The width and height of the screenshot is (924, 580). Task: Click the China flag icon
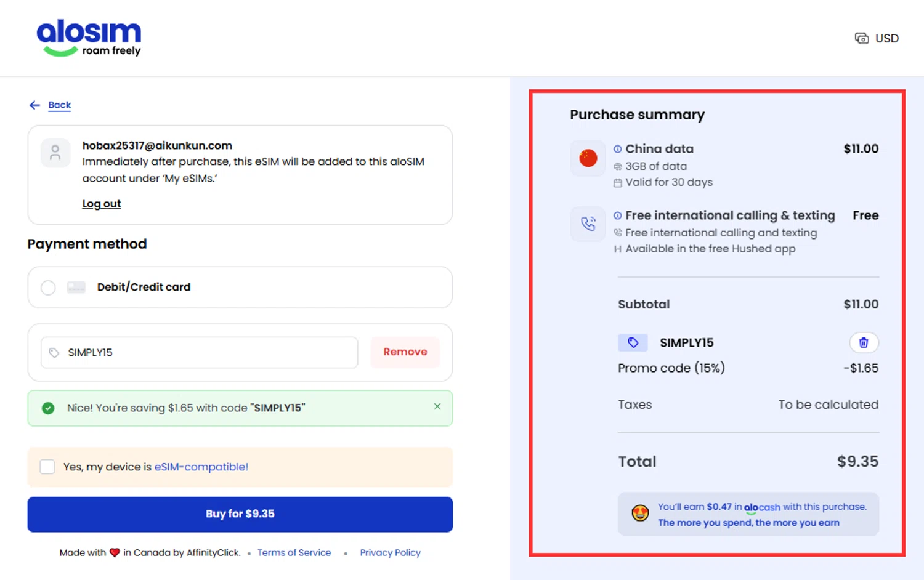pos(588,158)
